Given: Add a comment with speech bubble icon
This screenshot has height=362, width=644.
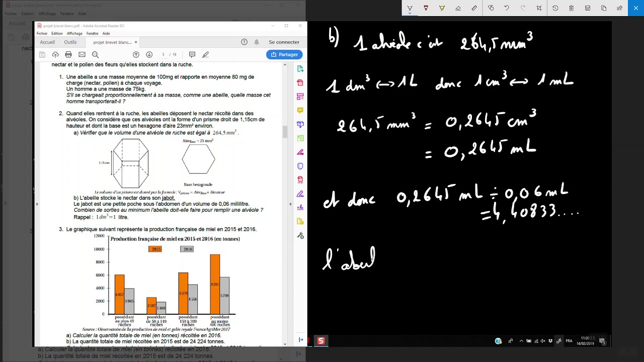Looking at the screenshot, I should click(x=192, y=54).
